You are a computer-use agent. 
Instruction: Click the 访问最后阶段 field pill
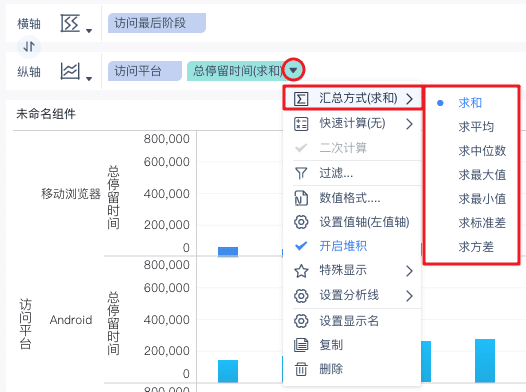(x=157, y=23)
